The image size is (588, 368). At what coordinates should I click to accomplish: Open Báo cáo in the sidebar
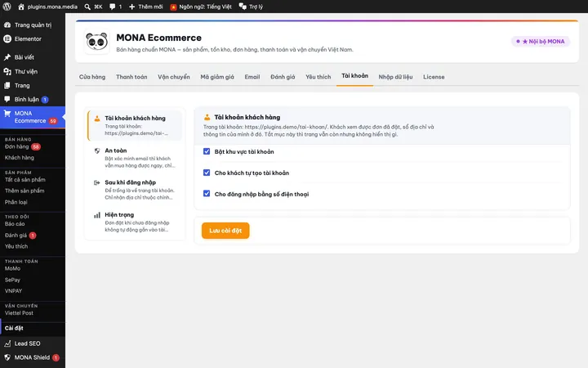click(x=15, y=224)
